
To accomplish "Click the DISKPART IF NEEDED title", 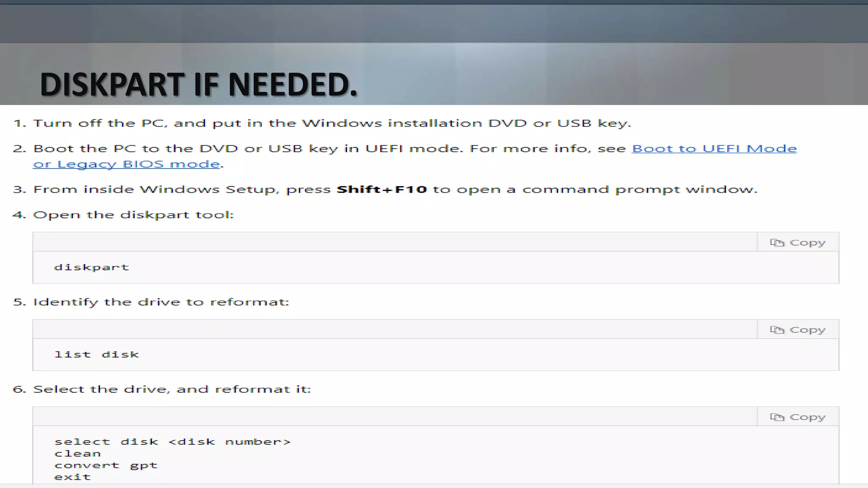I will [198, 84].
